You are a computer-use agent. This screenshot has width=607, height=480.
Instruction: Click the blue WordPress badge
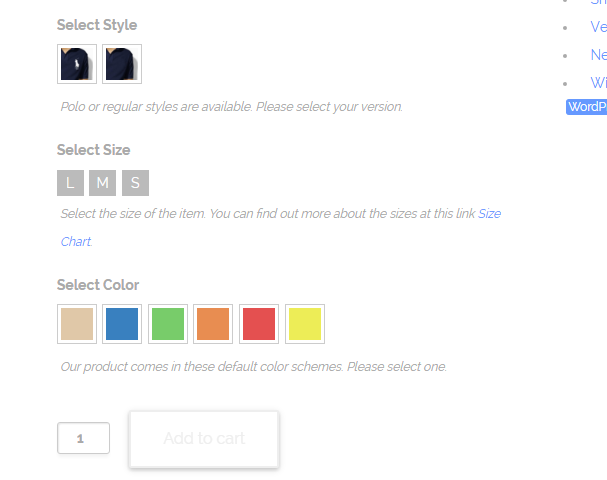(x=587, y=107)
